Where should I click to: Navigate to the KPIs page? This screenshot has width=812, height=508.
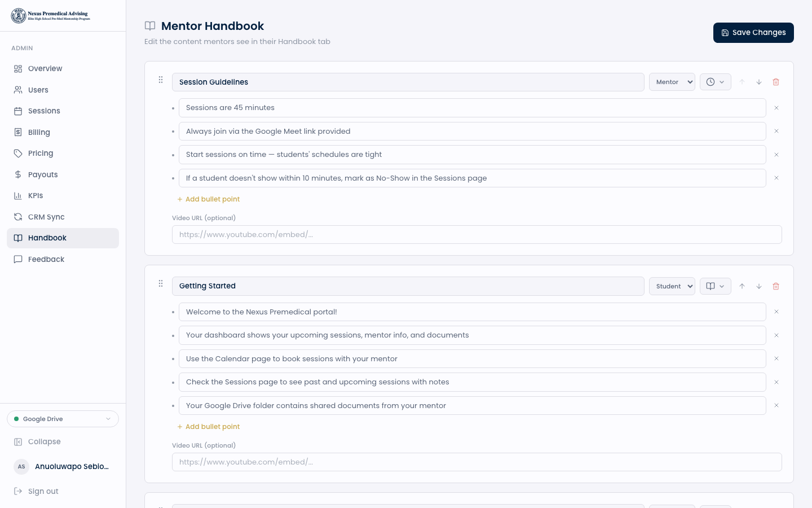[x=36, y=196]
